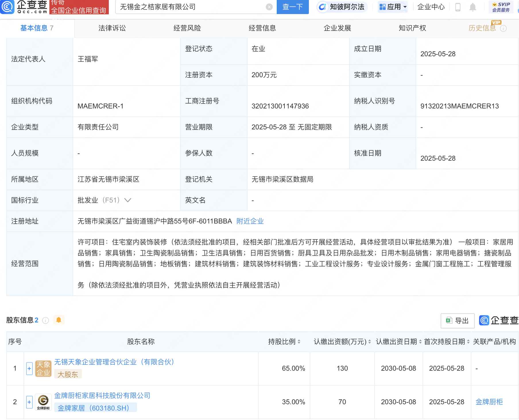Expand the 批发业 (F51) industry chevron
Viewport: 519px width, 420px height.
pos(127,200)
